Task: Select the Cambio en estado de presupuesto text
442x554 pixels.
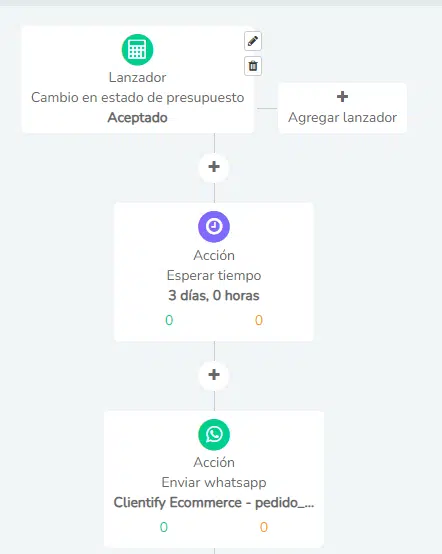Action: tap(137, 98)
